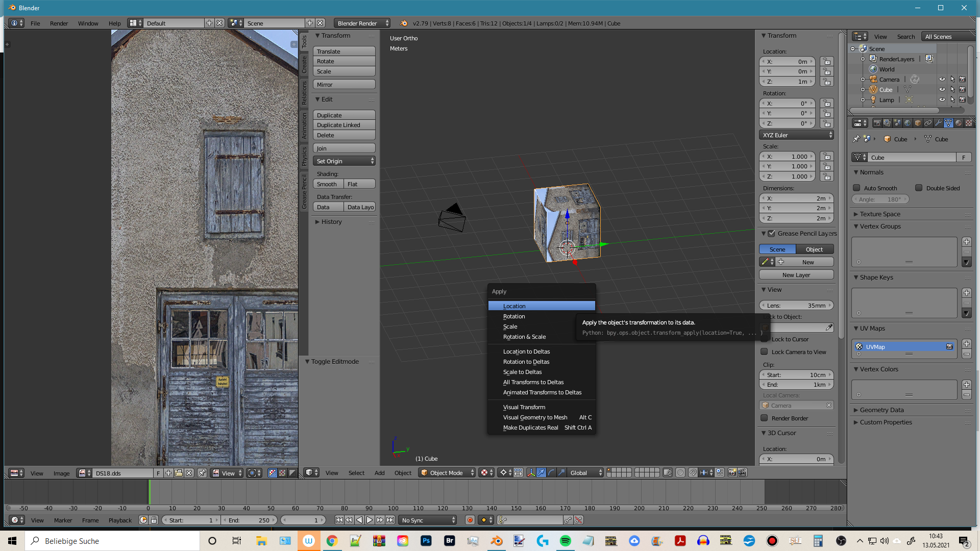Jump to the last frame in timeline

pyautogui.click(x=390, y=520)
